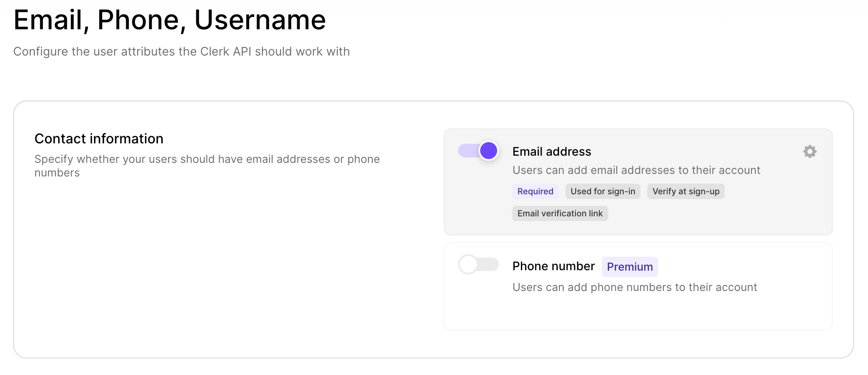Viewport: 868px width, 375px height.
Task: Select the Contact information section heading
Action: point(98,138)
